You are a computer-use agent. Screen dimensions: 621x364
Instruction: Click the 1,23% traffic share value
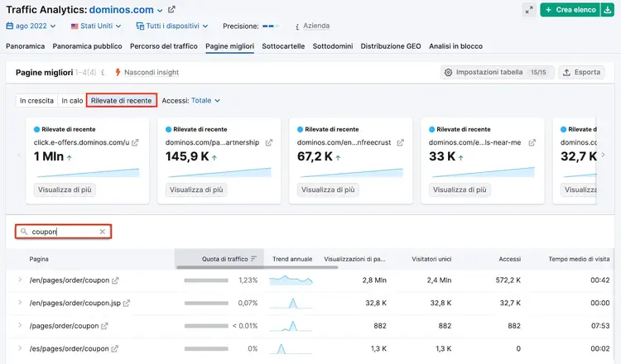(248, 280)
